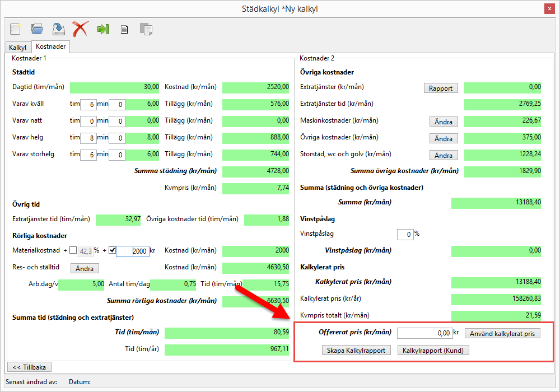Go back with the << Tillbaka button
This screenshot has height=392, width=560.
pyautogui.click(x=29, y=367)
